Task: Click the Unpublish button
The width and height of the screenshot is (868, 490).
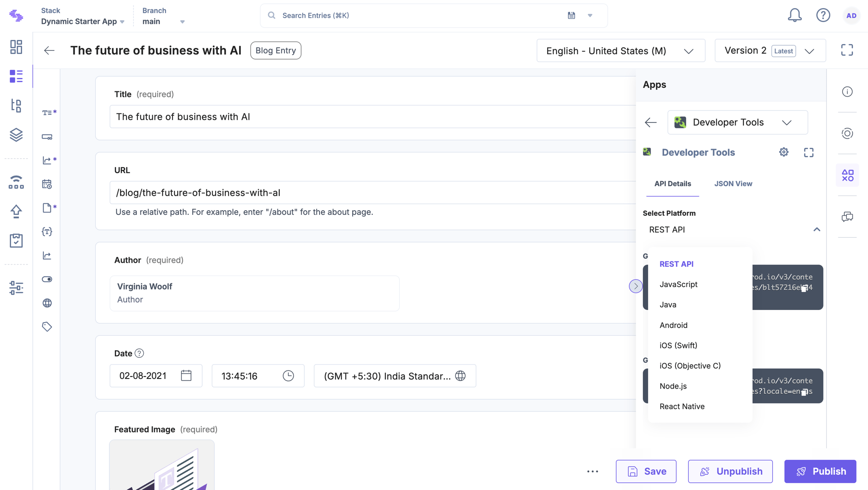Action: [x=730, y=471]
